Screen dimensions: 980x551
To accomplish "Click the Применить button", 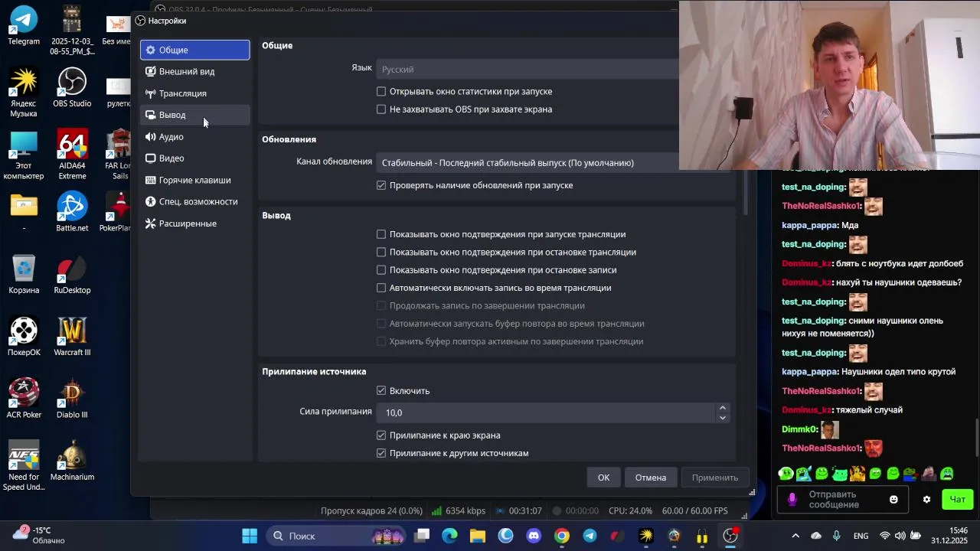I will click(x=715, y=478).
